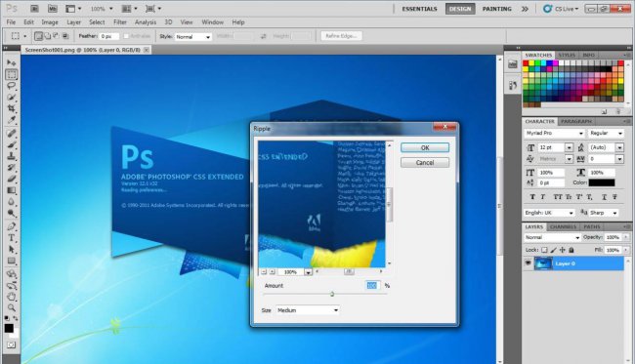The width and height of the screenshot is (635, 364).
Task: Toggle Faux Bold in Character panel
Action: click(x=532, y=197)
